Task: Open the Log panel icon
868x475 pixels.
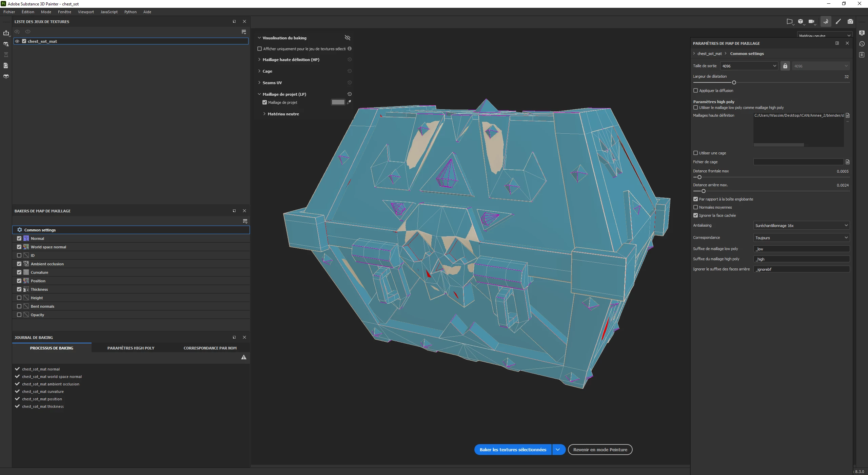Action: [862, 55]
